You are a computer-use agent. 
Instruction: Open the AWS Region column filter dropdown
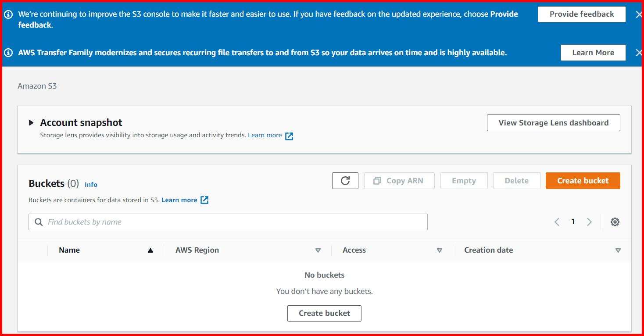(x=318, y=250)
